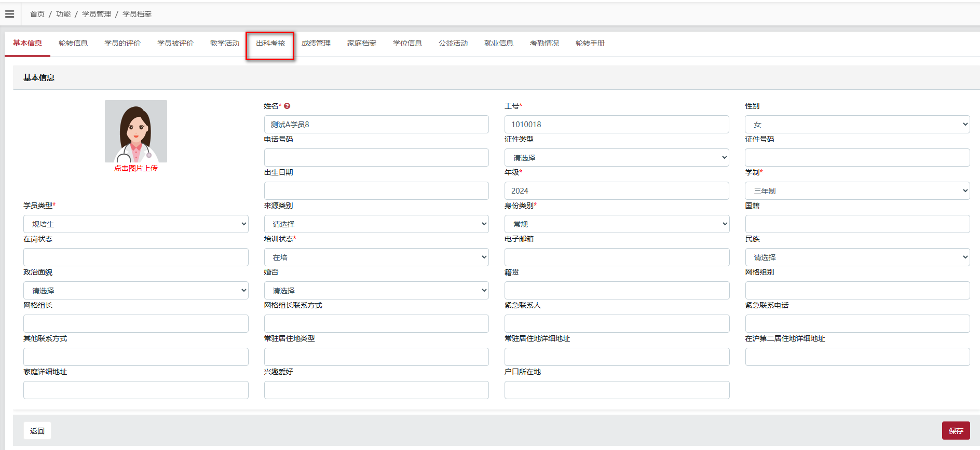
Task: Open the 政治面貌 dropdown
Action: point(136,291)
